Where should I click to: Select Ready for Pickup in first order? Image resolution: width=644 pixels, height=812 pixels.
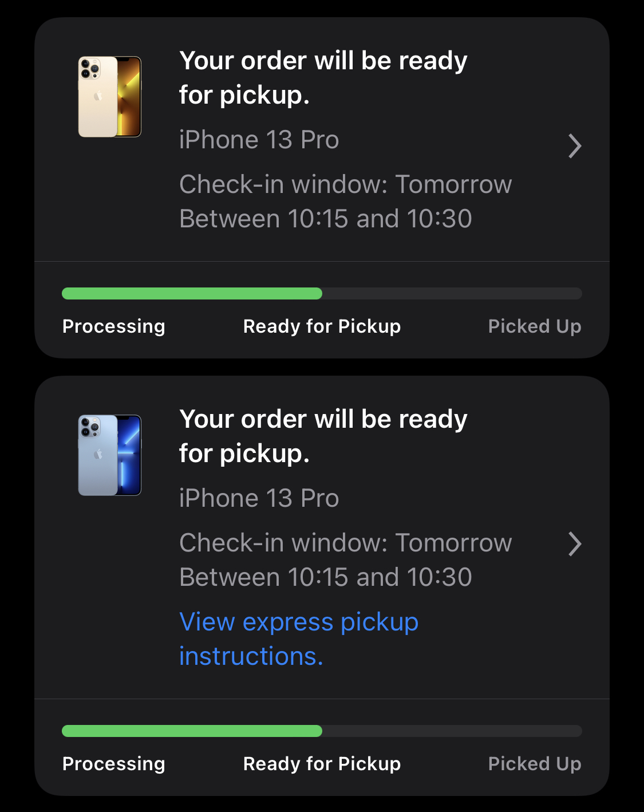[322, 326]
